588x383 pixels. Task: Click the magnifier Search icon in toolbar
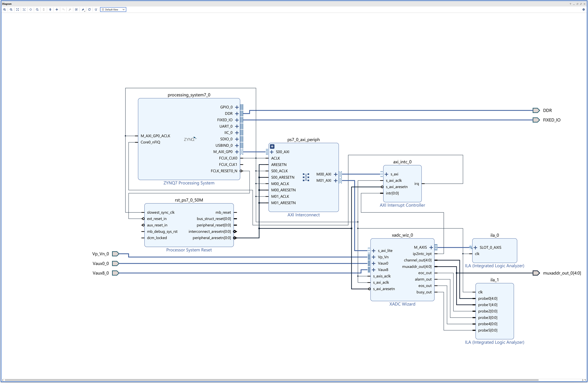click(37, 9)
